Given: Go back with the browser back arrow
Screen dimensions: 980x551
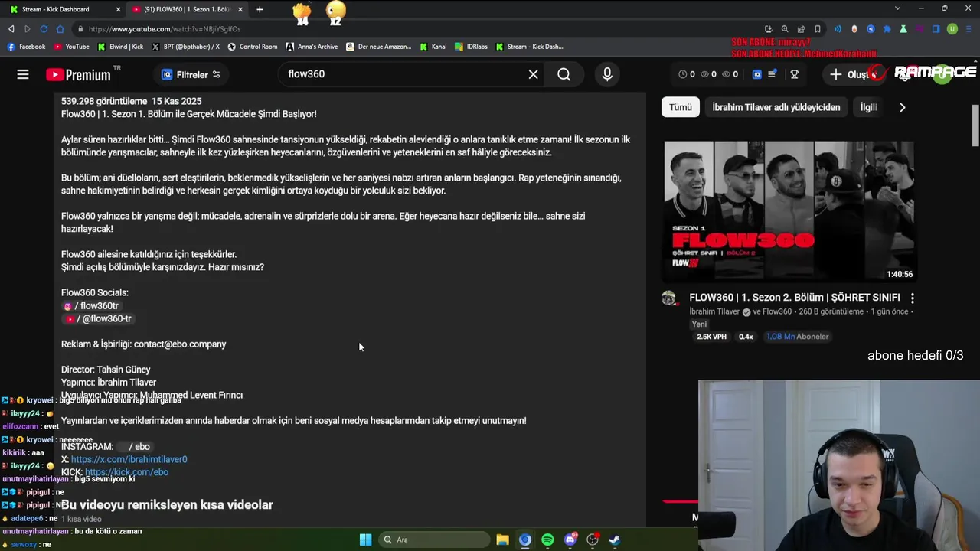Looking at the screenshot, I should 11,29.
